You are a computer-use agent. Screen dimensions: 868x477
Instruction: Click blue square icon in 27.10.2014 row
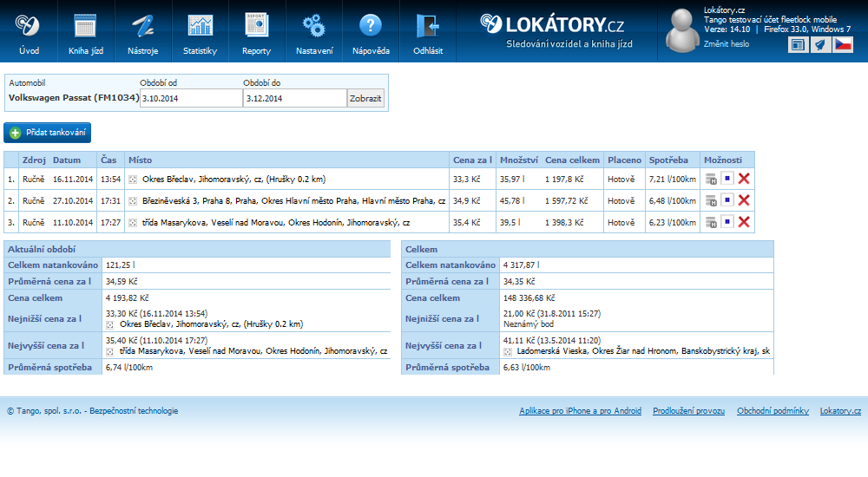pyautogui.click(x=727, y=201)
